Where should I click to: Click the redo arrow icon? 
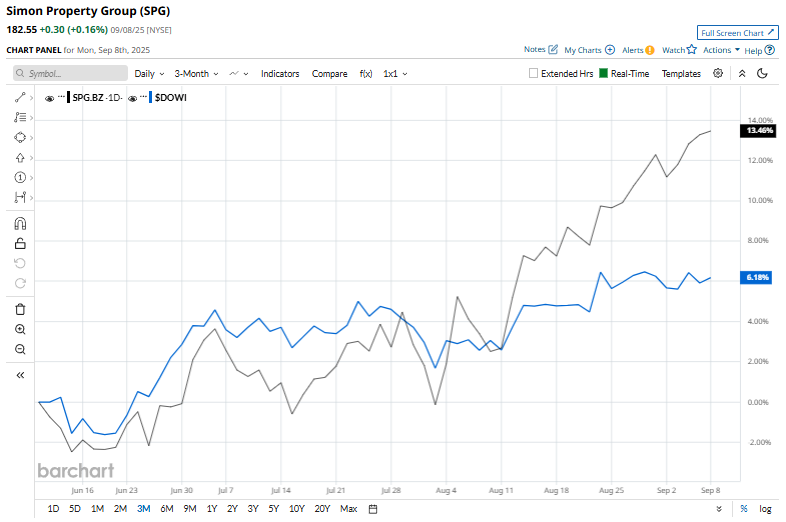coord(20,283)
